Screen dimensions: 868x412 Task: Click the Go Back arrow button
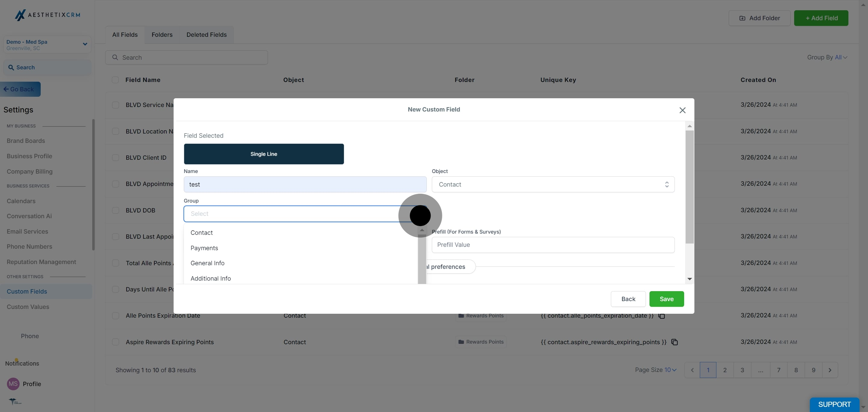coord(20,89)
